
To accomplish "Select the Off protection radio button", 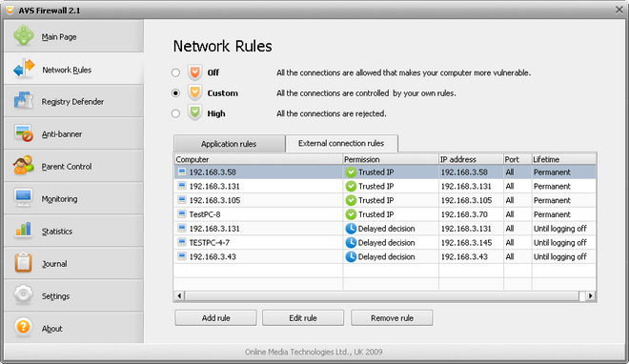I will (x=175, y=72).
